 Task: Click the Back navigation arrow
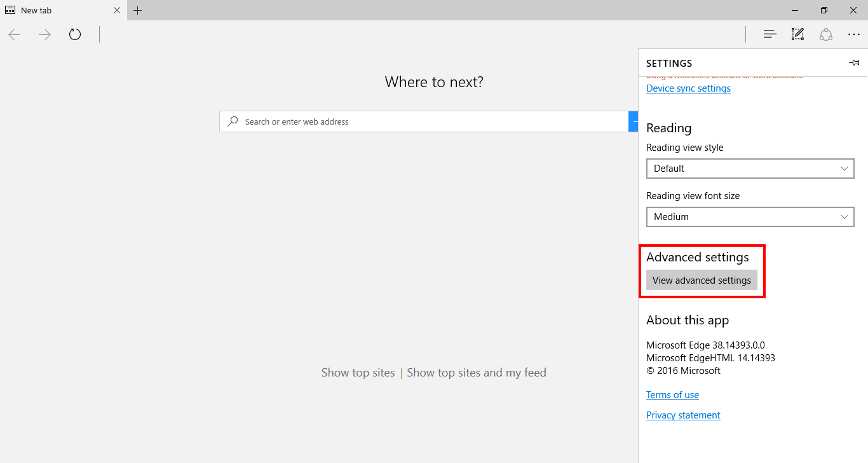point(15,34)
